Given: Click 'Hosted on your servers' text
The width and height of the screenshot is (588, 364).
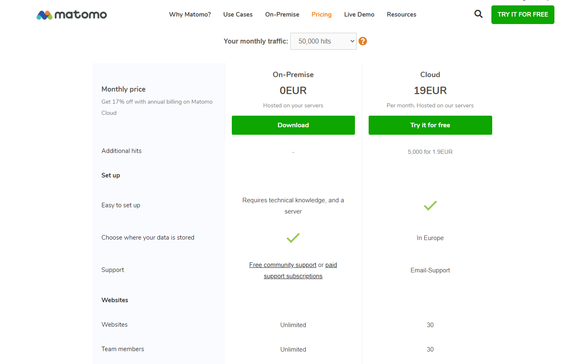Looking at the screenshot, I should pos(293,105).
